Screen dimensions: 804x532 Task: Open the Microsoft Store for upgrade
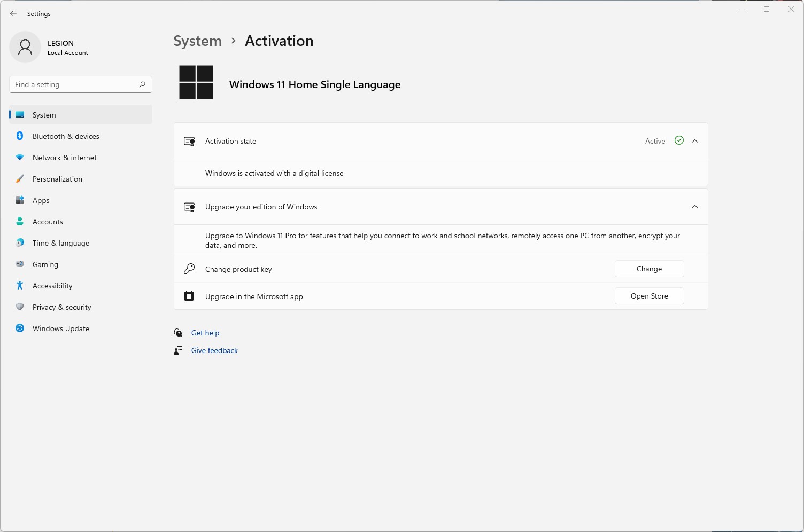649,295
